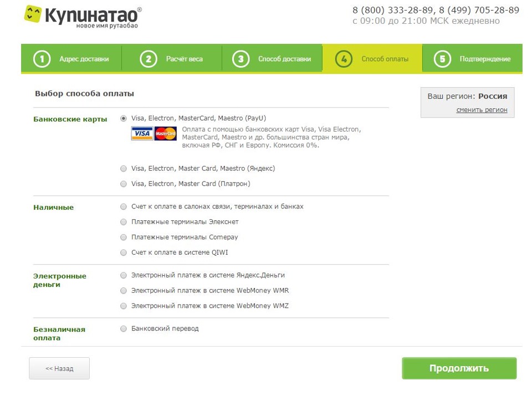This screenshot has width=532, height=400.
Task: Click step 5 circle number icon
Action: point(442,59)
